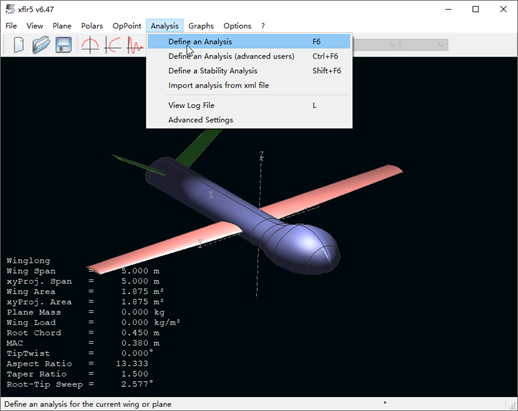Maximize the xflr5 window
The width and height of the screenshot is (518, 411).
(x=476, y=9)
